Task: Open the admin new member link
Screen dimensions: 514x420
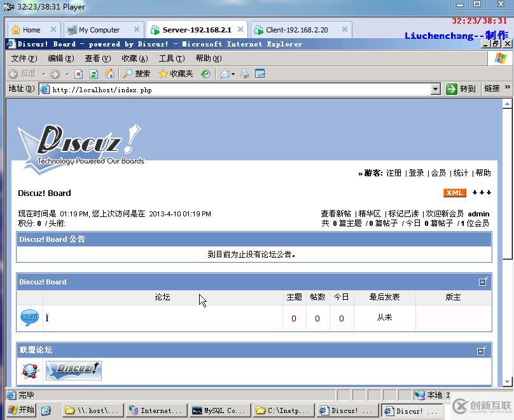Action: (478, 214)
